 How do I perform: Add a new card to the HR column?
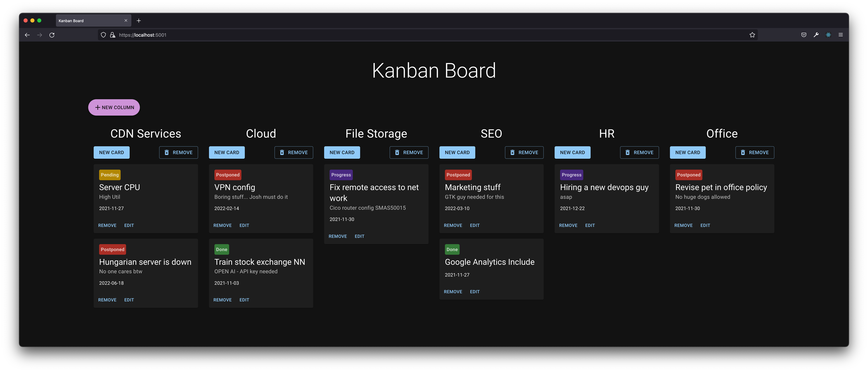(x=572, y=152)
